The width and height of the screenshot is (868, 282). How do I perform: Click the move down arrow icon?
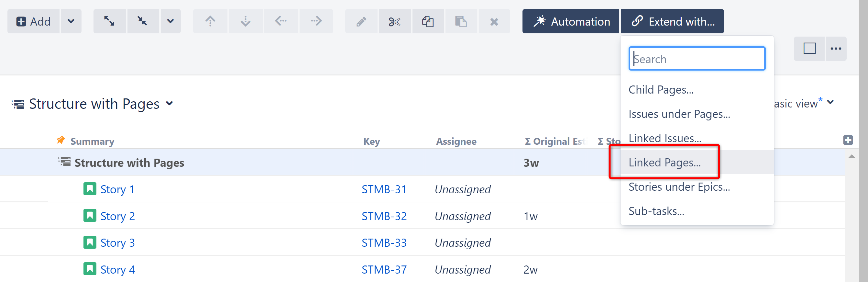coord(245,21)
